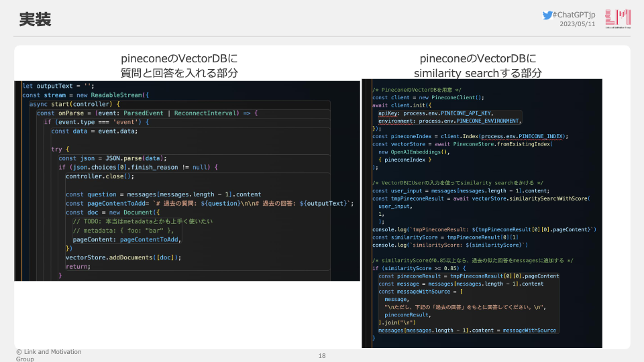Open the #ChatGPTjp hashtag

click(574, 15)
